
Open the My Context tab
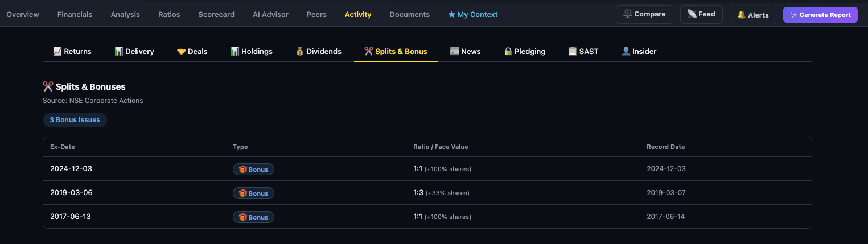tap(473, 14)
